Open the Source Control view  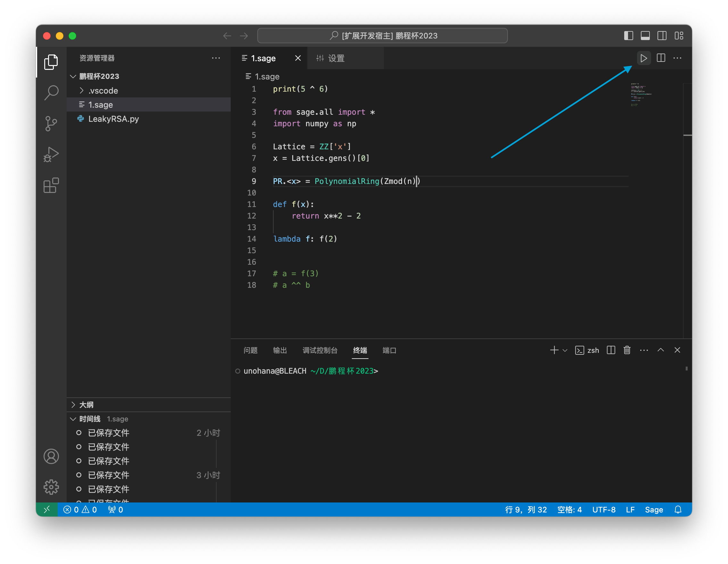(51, 123)
